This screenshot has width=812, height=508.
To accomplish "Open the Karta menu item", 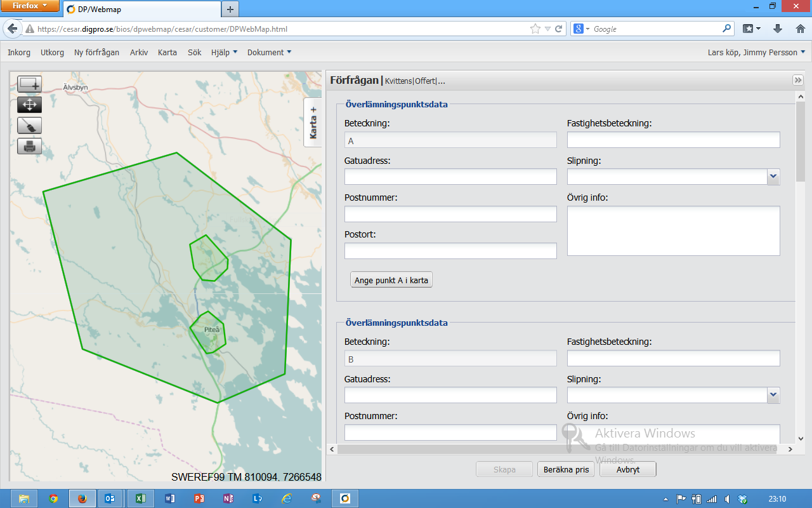I will coord(167,53).
